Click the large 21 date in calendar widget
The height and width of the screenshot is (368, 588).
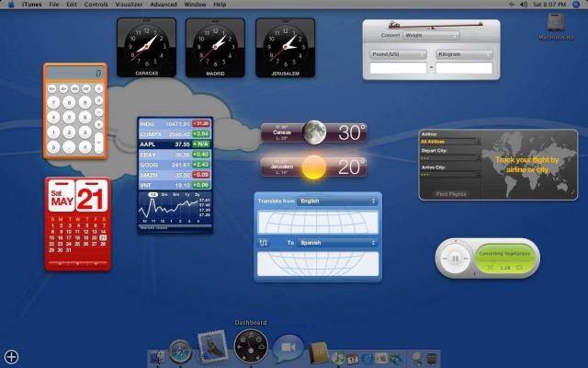(x=91, y=198)
